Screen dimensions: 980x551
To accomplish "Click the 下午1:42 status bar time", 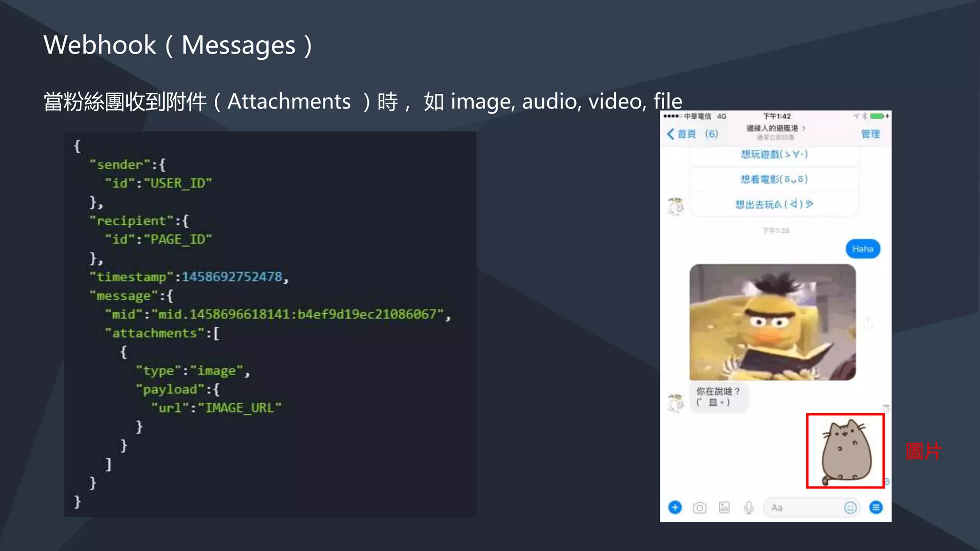I will point(777,116).
